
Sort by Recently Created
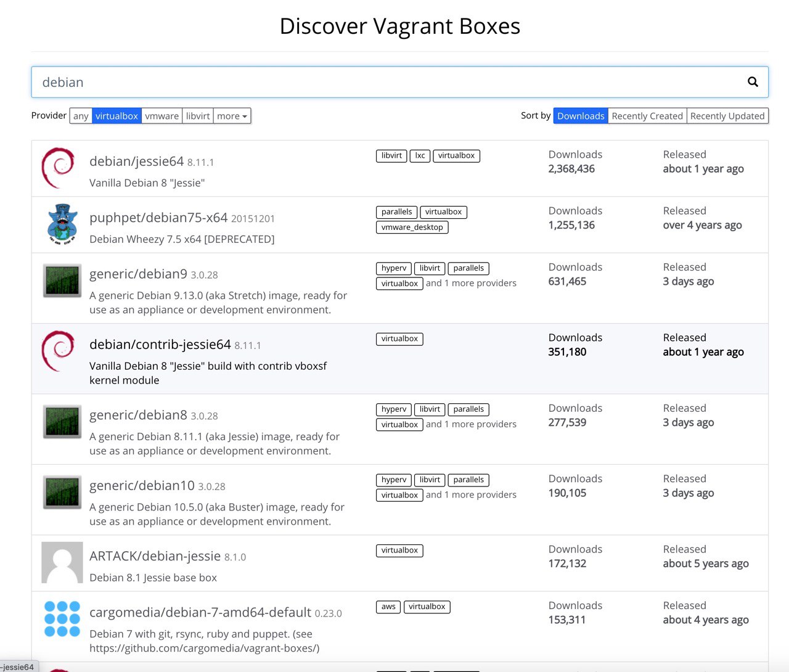647,116
